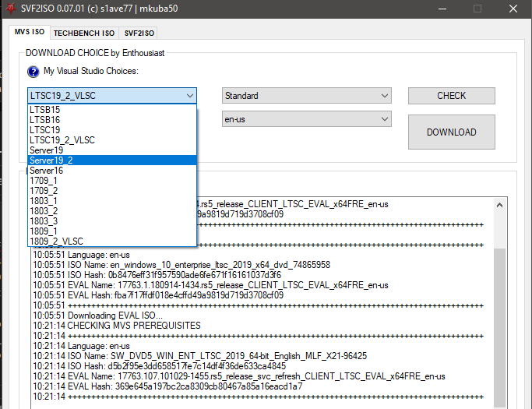Click the log scrollbar up arrow
532x409 pixels.
(x=499, y=205)
